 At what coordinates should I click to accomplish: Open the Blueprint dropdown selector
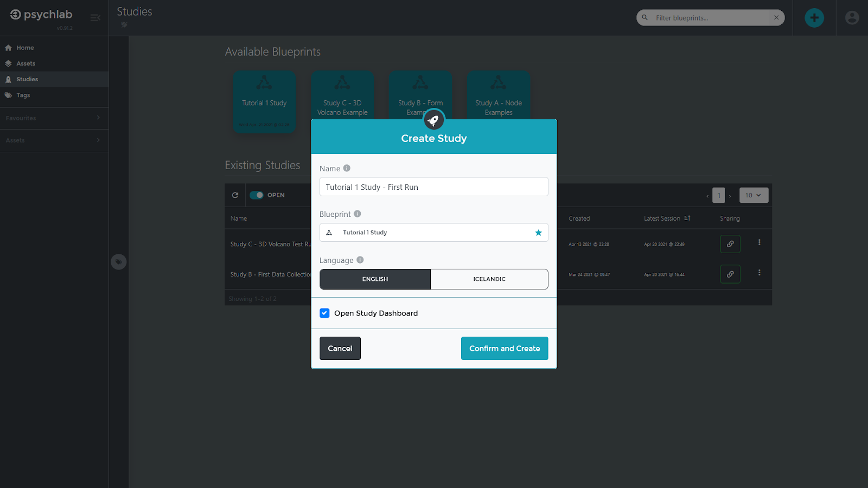click(429, 233)
